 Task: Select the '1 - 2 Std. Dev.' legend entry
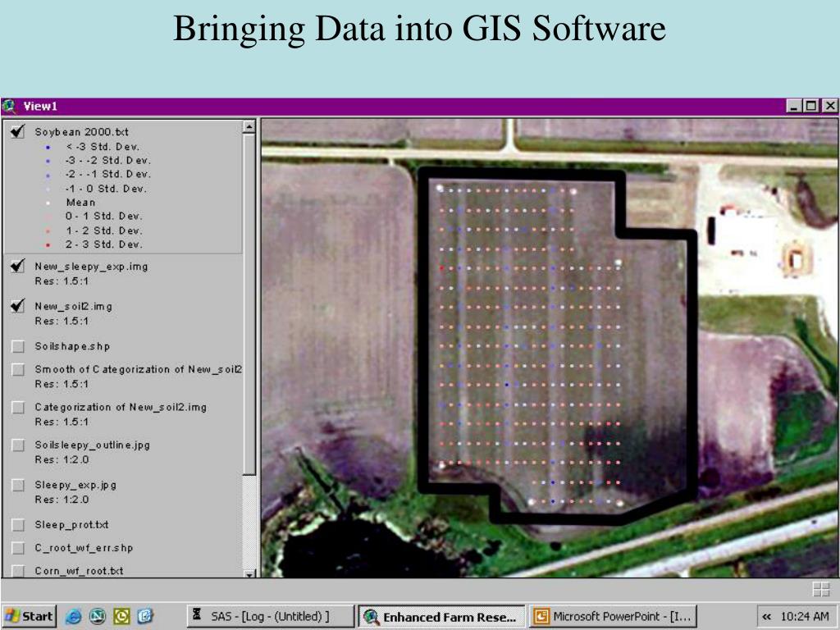pyautogui.click(x=104, y=231)
